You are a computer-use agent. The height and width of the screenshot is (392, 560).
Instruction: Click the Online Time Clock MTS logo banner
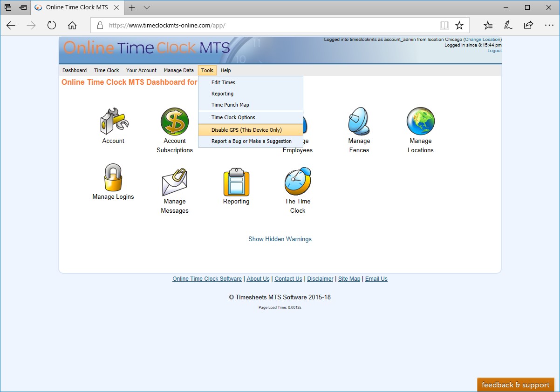pyautogui.click(x=146, y=47)
